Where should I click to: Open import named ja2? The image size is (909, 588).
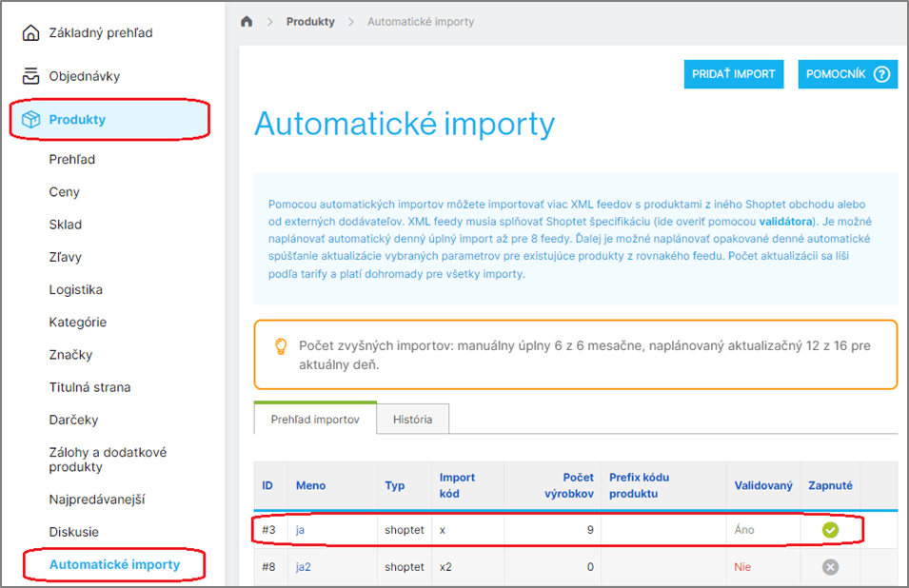click(305, 566)
